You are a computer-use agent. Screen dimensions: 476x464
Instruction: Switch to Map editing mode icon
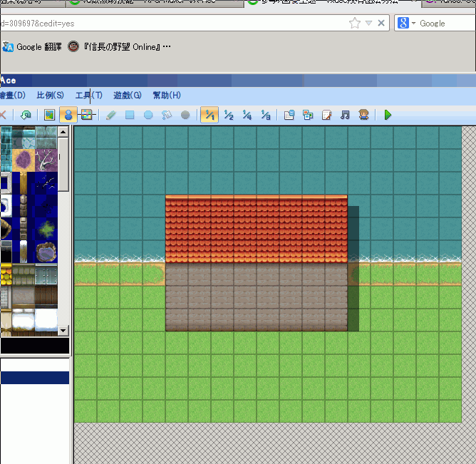[49, 115]
